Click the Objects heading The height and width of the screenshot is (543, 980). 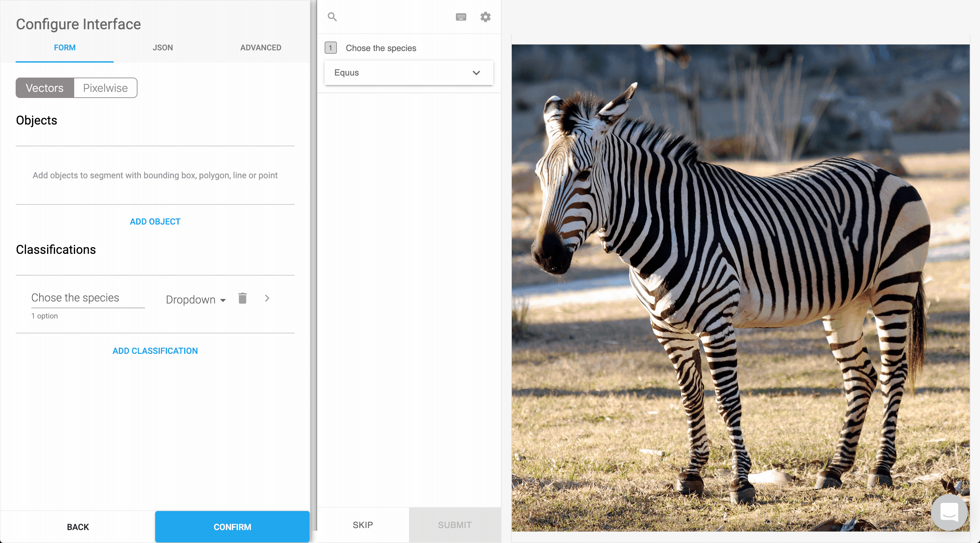(36, 120)
